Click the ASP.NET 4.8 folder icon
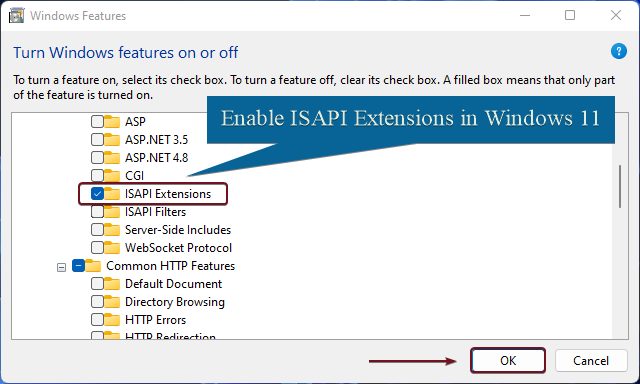The image size is (640, 384). click(x=112, y=158)
